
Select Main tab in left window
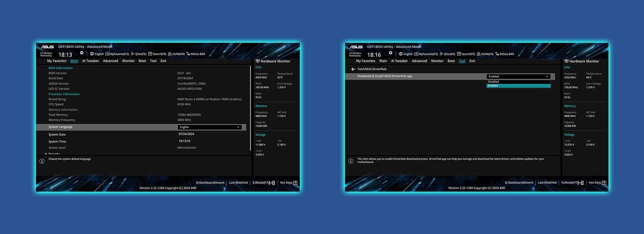click(x=74, y=61)
